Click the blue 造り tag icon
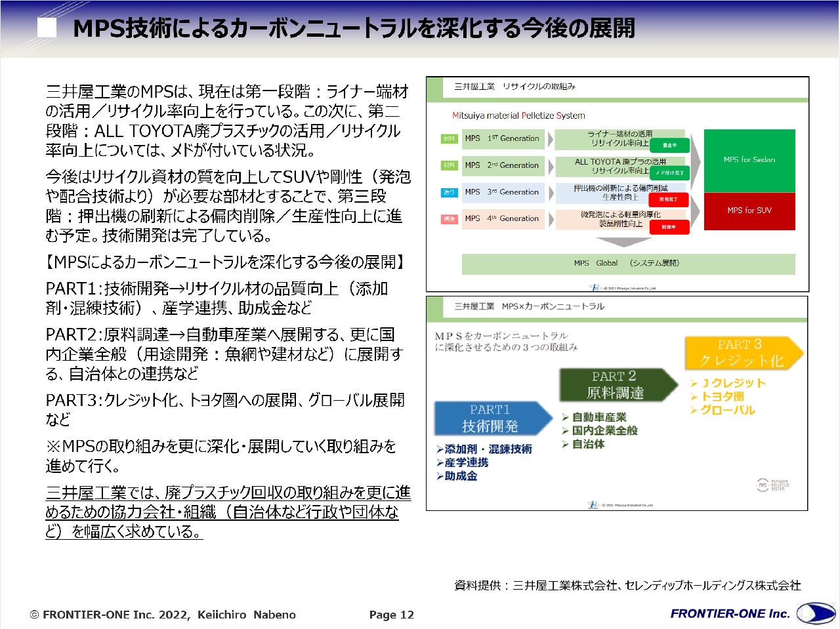840x629 pixels. click(x=449, y=192)
